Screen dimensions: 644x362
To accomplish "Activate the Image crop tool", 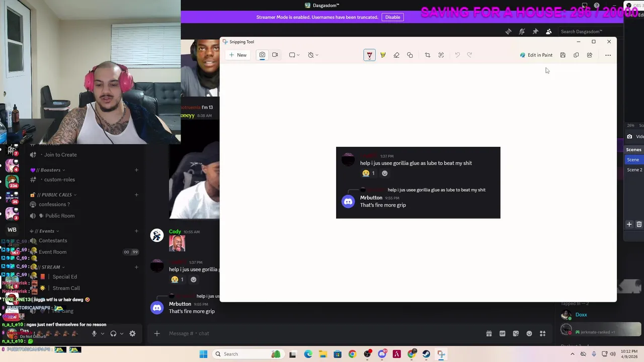I will pyautogui.click(x=428, y=55).
